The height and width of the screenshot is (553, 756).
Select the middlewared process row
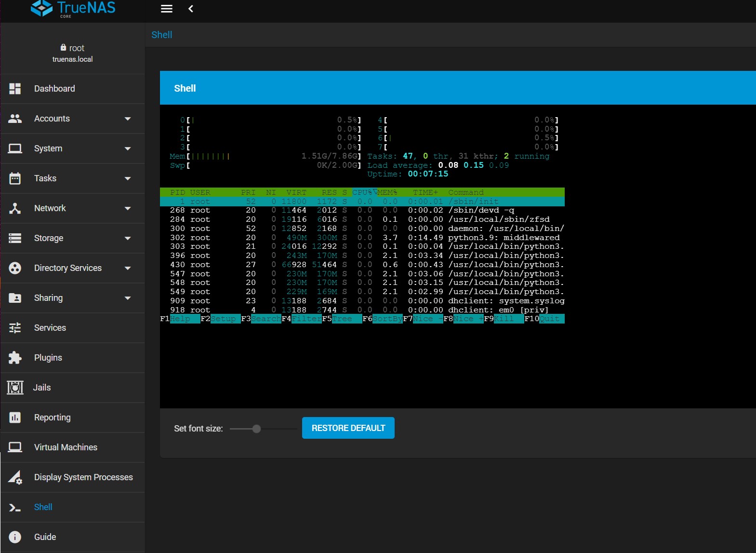tap(362, 238)
